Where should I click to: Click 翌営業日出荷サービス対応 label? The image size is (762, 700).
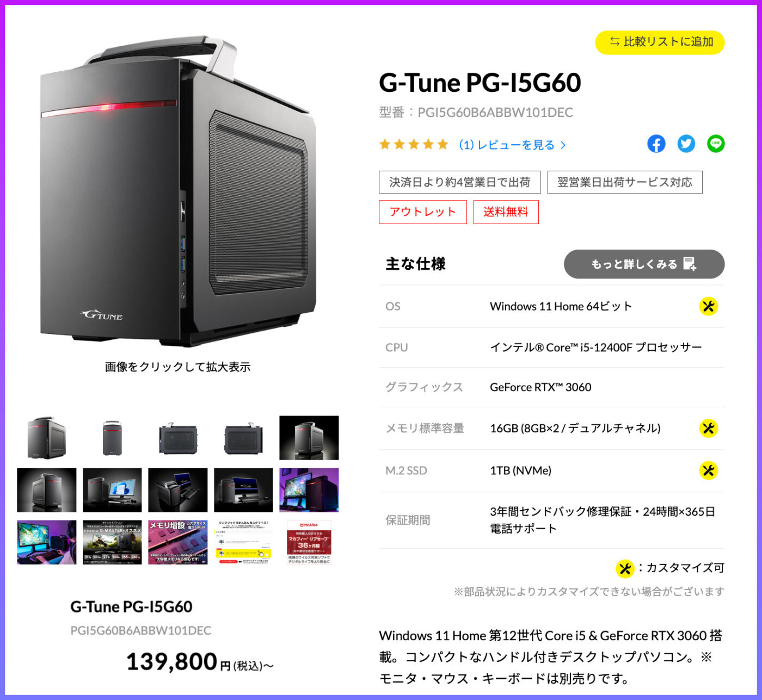(625, 182)
